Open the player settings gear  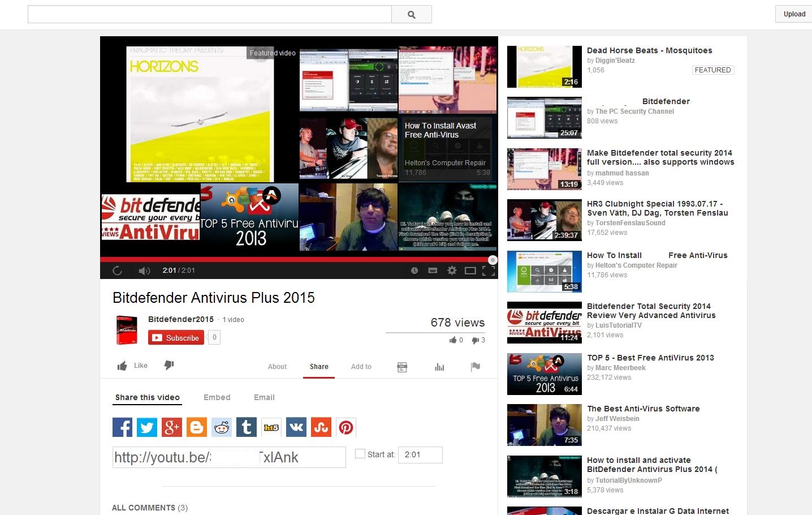click(452, 271)
